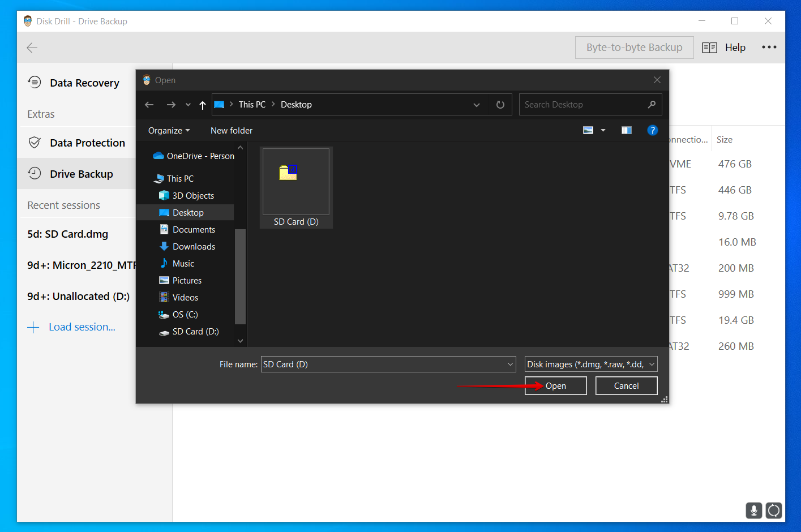Select This PC in the navigation tree

pos(173,179)
